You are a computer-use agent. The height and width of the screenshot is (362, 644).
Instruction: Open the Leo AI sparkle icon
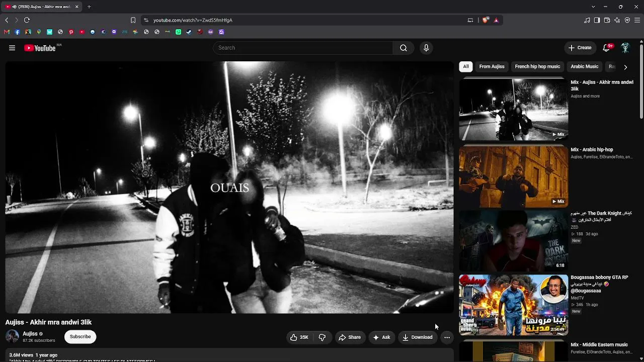click(x=617, y=20)
